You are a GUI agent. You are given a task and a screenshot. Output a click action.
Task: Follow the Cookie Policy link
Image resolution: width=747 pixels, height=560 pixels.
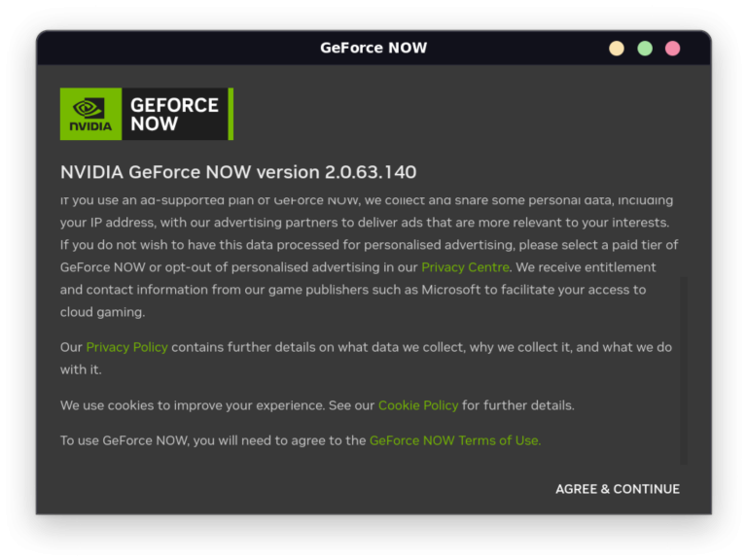pyautogui.click(x=417, y=405)
